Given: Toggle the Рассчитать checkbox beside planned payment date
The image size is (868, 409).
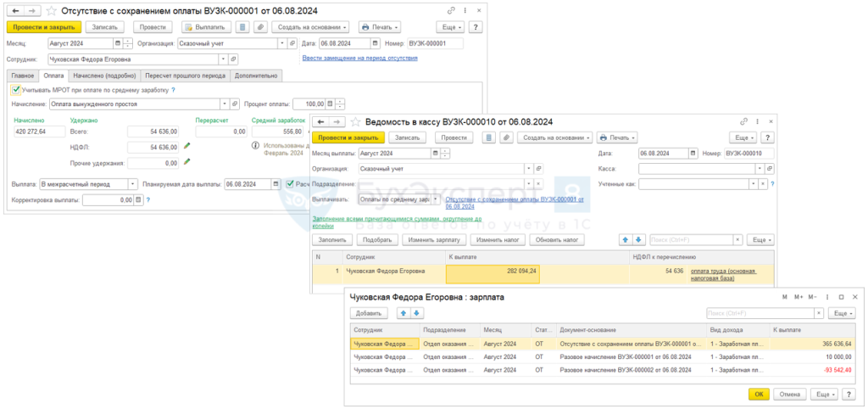Looking at the screenshot, I should pyautogui.click(x=291, y=183).
